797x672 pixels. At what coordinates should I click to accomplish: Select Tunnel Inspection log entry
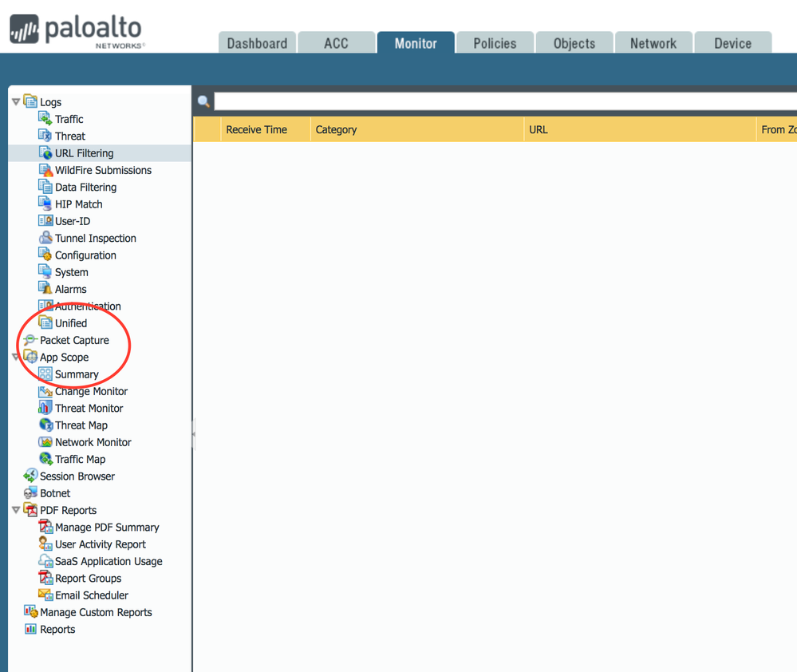click(96, 239)
